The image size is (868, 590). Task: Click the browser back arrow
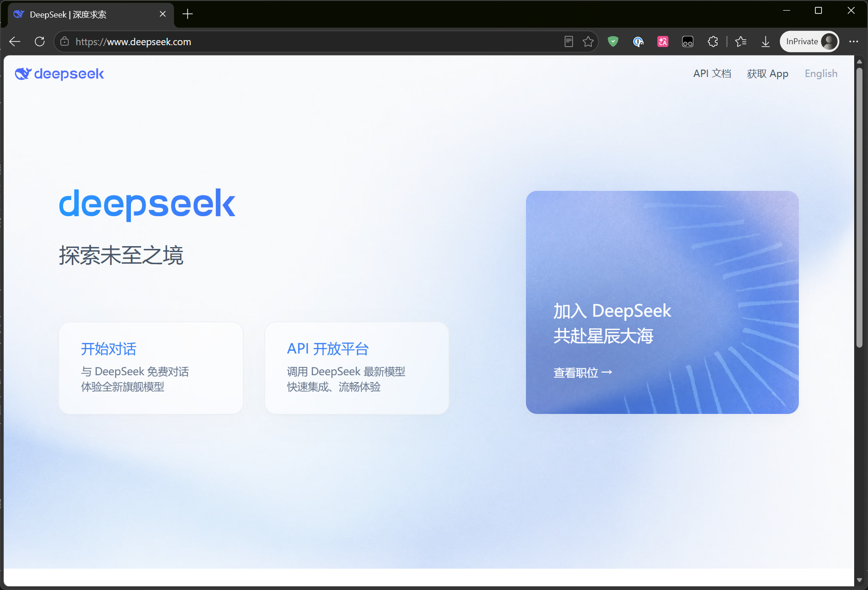(x=15, y=41)
